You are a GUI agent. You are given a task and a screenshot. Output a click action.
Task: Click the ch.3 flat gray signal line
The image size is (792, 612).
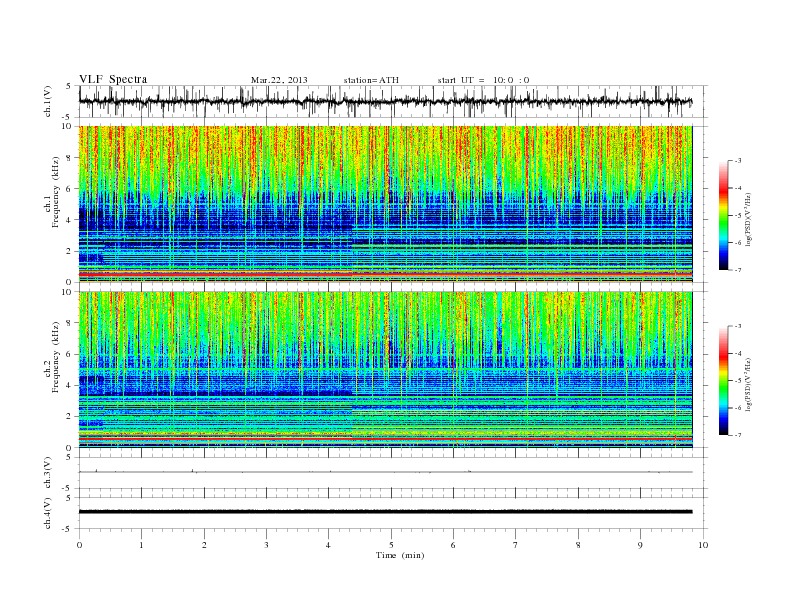pyautogui.click(x=385, y=472)
